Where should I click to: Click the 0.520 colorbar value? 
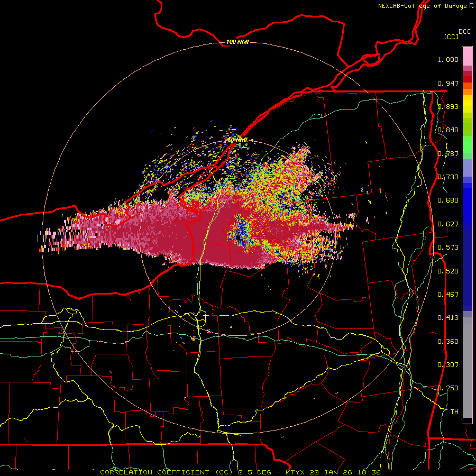point(448,271)
